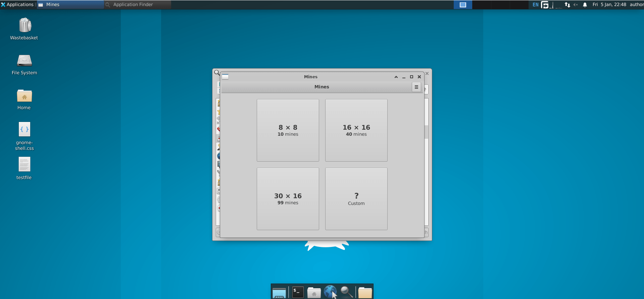644x299 pixels.
Task: Open the Custom game setup
Action: [x=356, y=199]
